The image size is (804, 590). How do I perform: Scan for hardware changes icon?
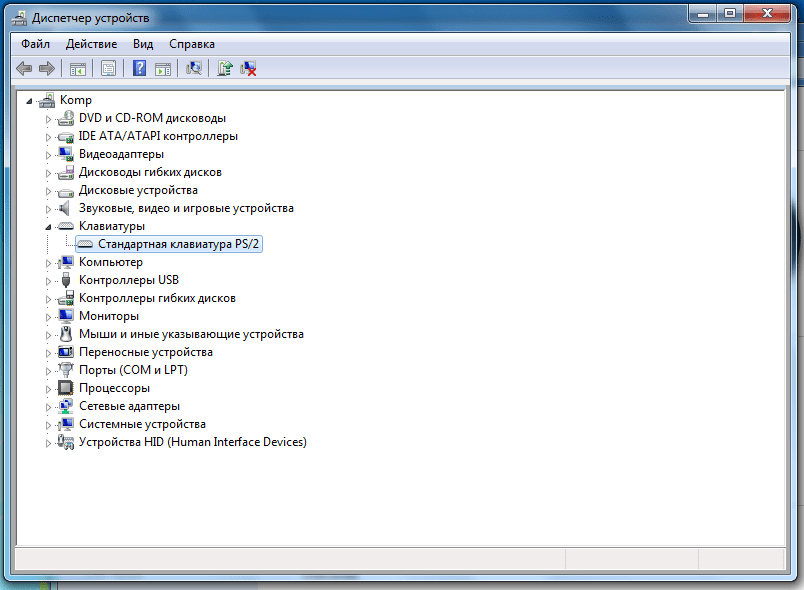pyautogui.click(x=194, y=68)
